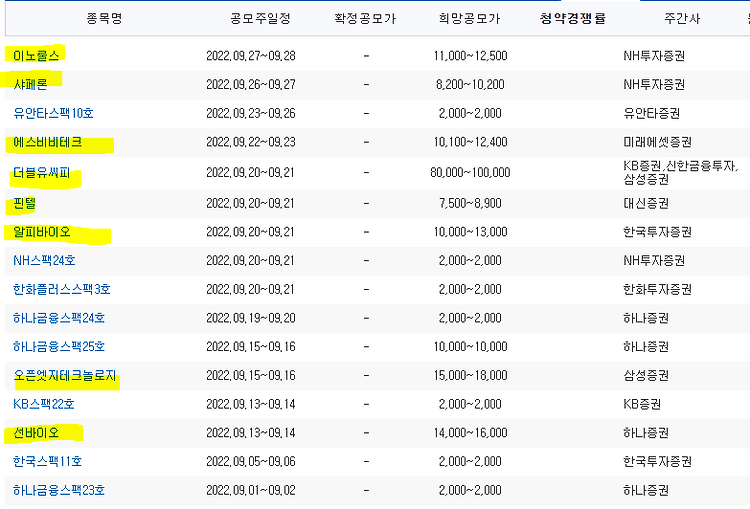Screen dimensions: 750x509
Task: Open the 이노룰스 stock link
Action: (36, 55)
